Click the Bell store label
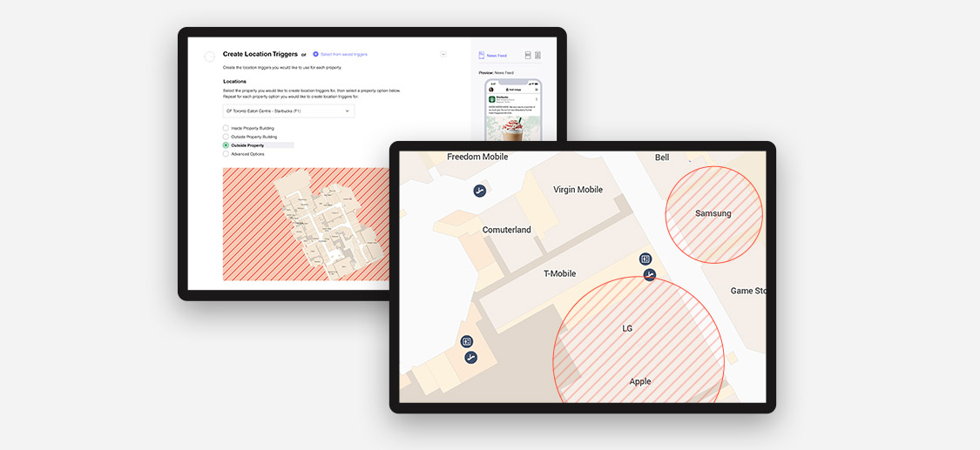Image resolution: width=980 pixels, height=450 pixels. click(x=663, y=158)
